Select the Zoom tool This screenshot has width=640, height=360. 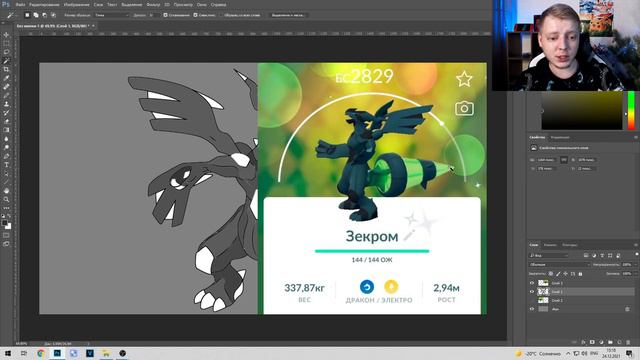click(x=6, y=199)
